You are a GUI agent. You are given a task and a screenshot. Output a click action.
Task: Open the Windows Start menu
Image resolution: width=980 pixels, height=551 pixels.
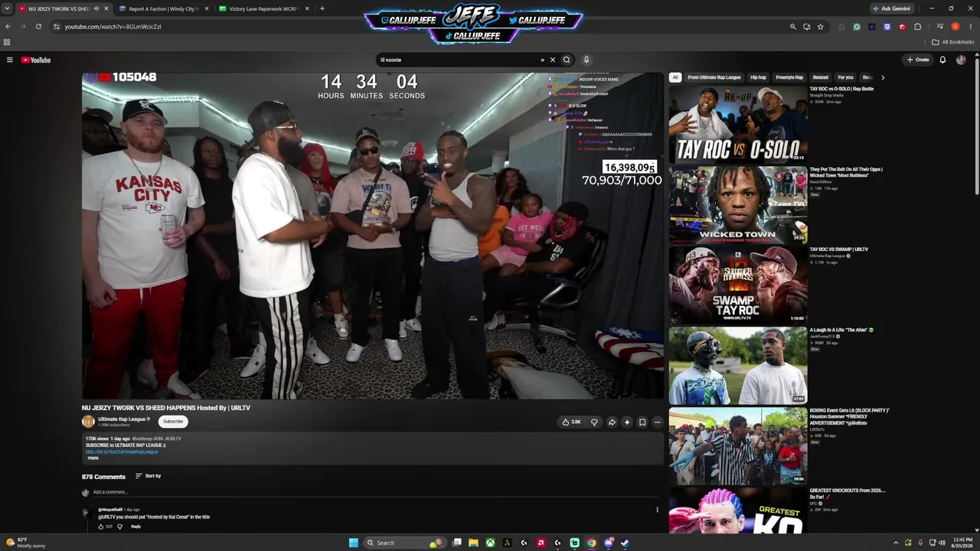(353, 543)
